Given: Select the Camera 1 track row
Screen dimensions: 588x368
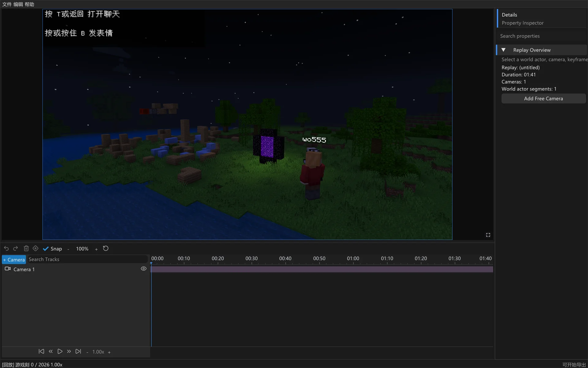Looking at the screenshot, I should [75, 269].
